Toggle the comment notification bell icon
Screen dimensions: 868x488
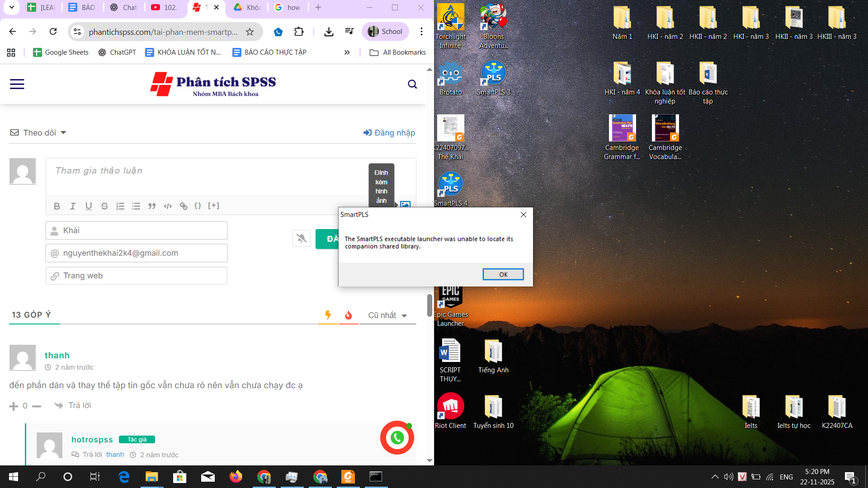[x=302, y=238]
